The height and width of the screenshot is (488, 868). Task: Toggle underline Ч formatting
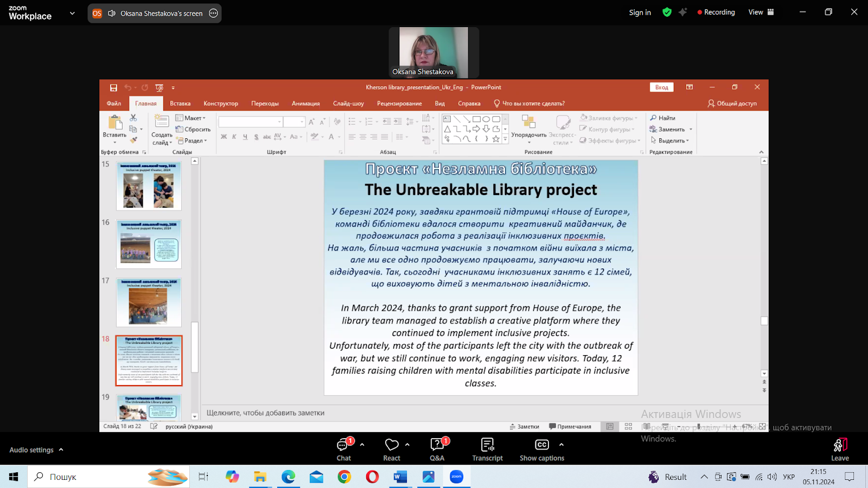[x=245, y=137]
